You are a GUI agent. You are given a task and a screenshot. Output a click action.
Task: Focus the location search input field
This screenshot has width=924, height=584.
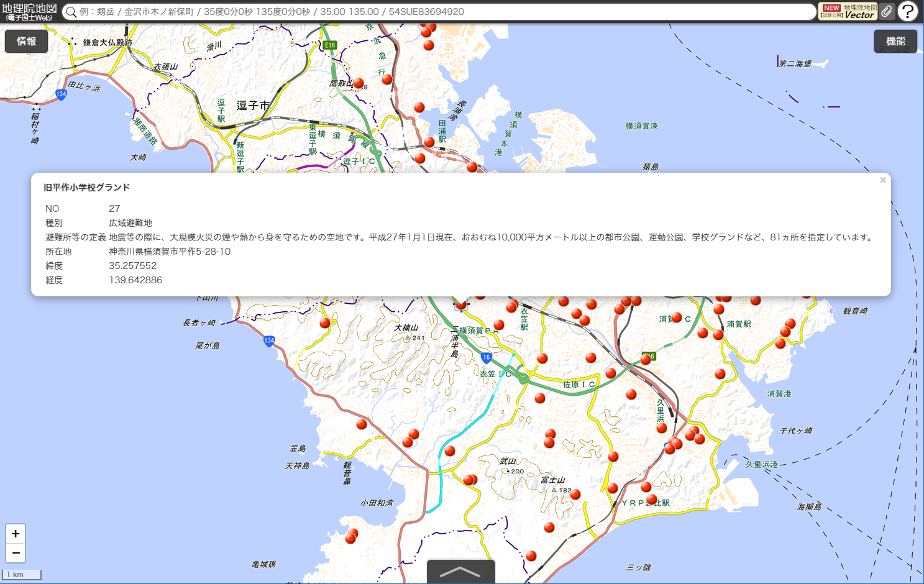pyautogui.click(x=435, y=12)
